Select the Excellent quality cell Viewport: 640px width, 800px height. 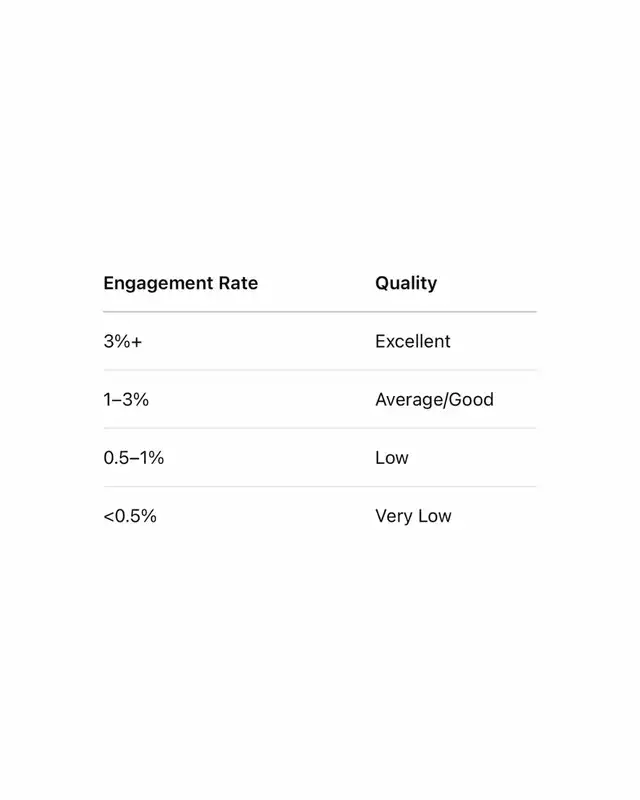(x=412, y=341)
